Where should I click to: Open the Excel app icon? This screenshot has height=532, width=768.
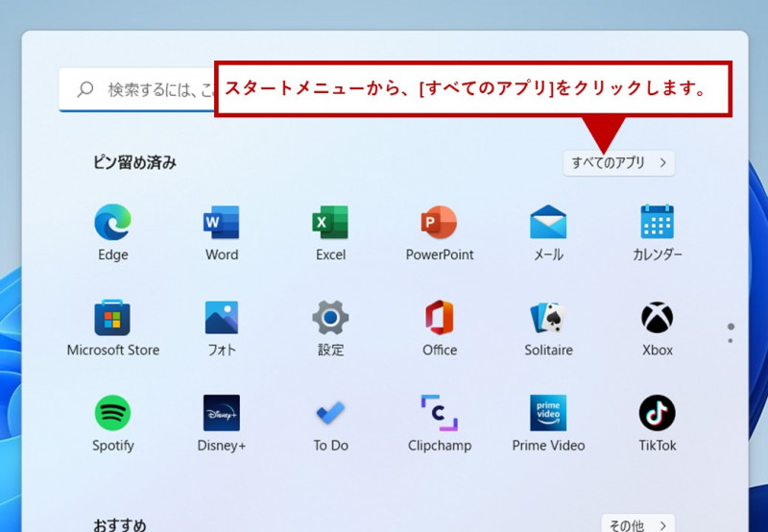(330, 223)
